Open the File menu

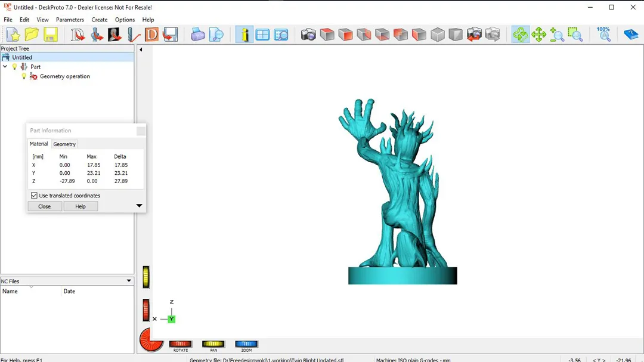pos(8,20)
